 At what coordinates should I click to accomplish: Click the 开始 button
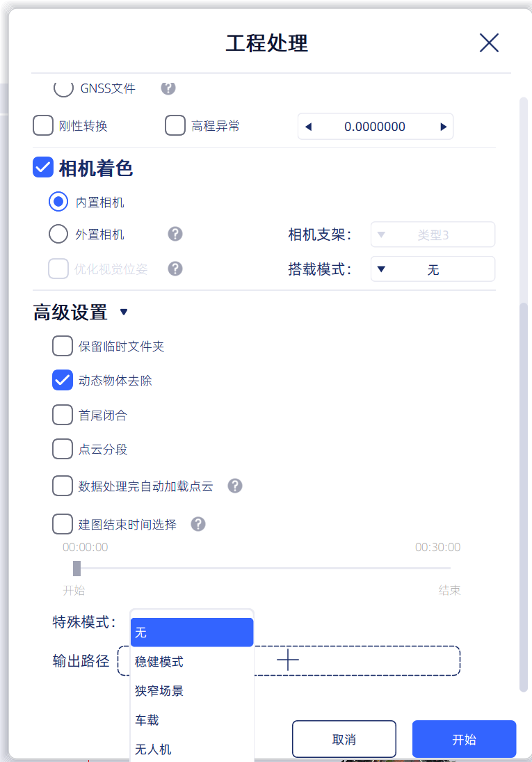pyautogui.click(x=464, y=739)
